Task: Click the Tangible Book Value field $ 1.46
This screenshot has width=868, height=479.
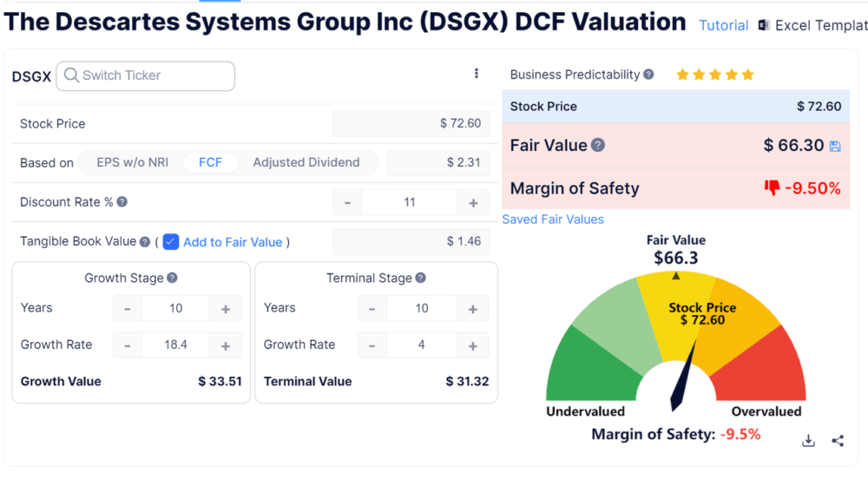Action: 411,242
